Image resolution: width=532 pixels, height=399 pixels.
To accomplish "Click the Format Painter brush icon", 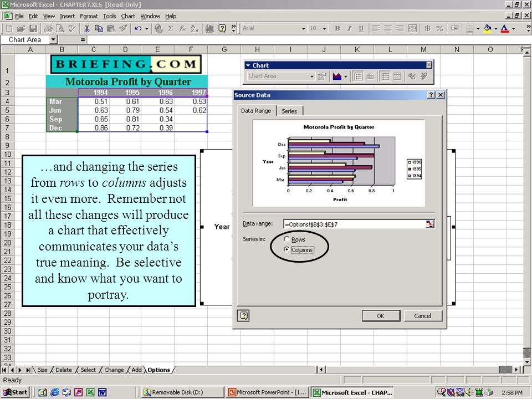I will tap(123, 28).
